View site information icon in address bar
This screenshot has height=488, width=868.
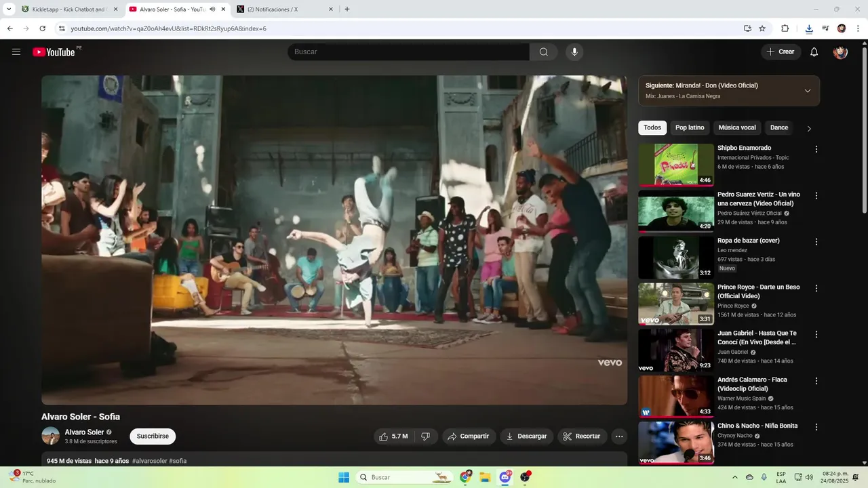click(x=62, y=28)
